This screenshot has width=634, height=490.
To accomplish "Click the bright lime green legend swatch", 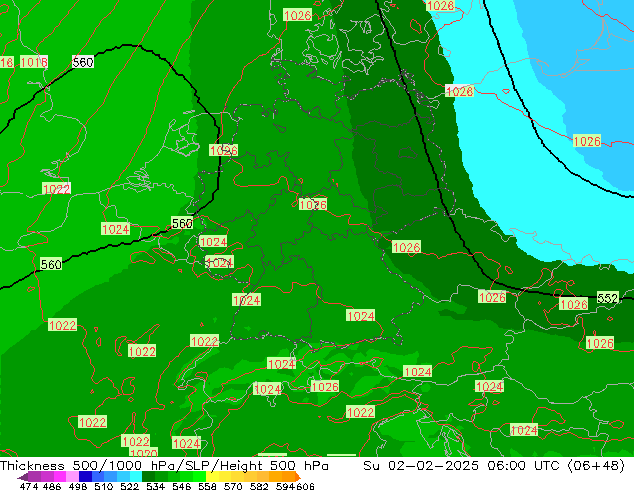I will tap(199, 477).
